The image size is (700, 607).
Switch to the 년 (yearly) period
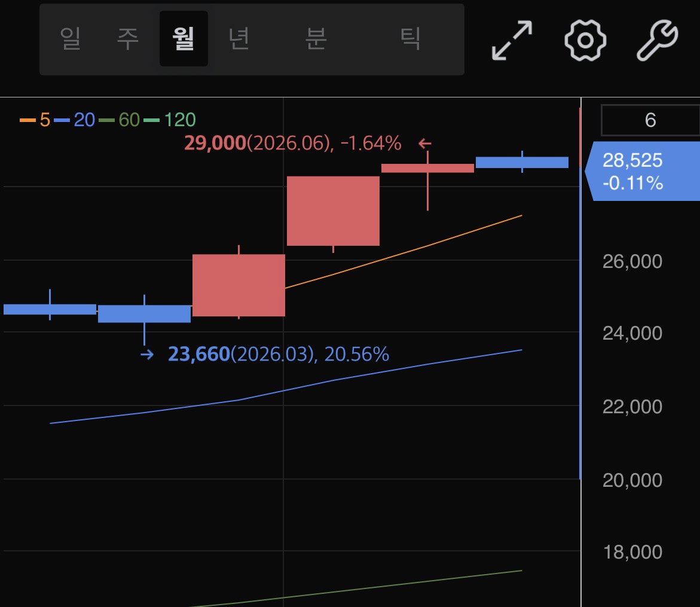point(239,38)
